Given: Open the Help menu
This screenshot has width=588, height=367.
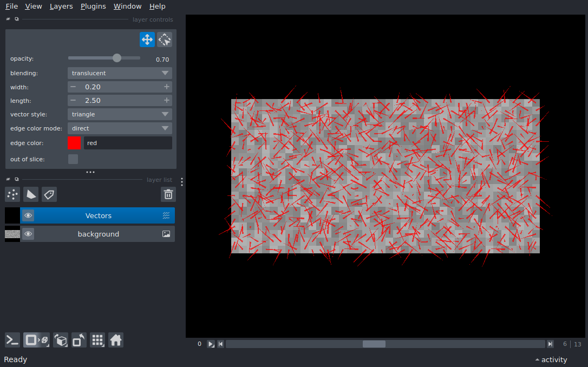Looking at the screenshot, I should coord(157,6).
